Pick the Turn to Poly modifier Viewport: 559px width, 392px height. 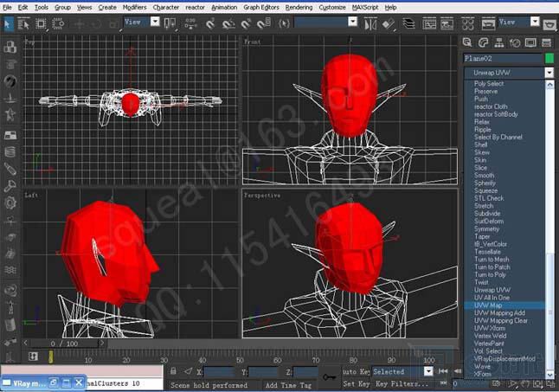tap(504, 275)
